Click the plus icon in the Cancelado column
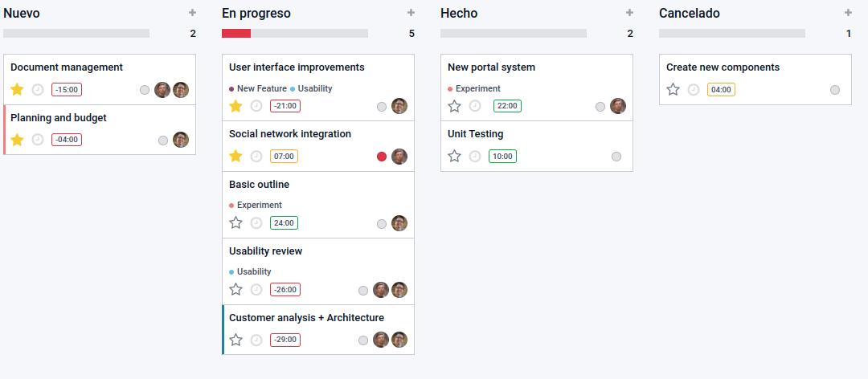 [x=848, y=13]
